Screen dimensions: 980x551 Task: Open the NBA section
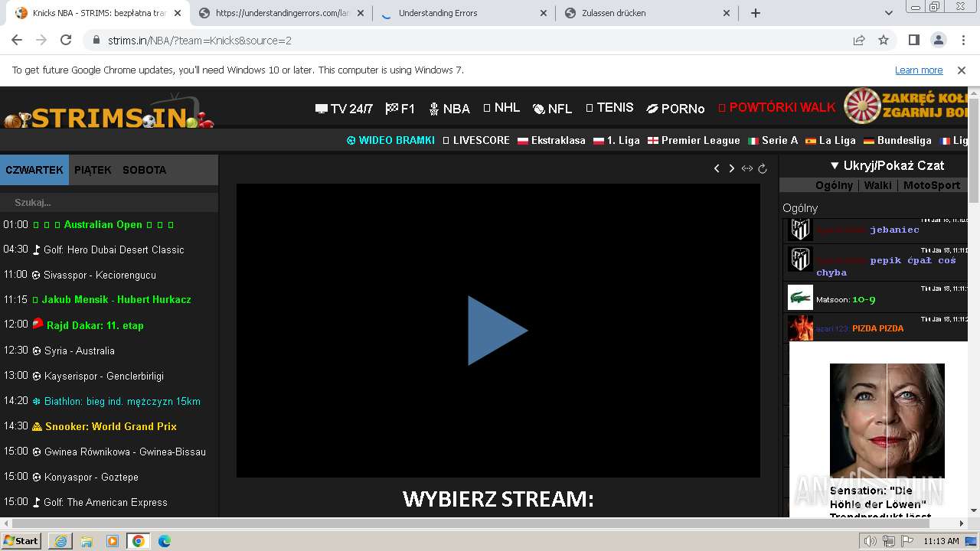[449, 109]
